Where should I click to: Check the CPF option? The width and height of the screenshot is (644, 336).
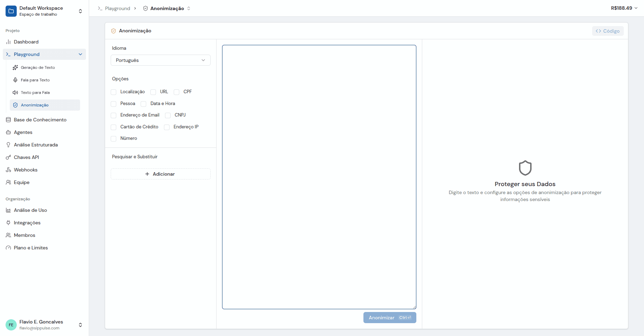pyautogui.click(x=176, y=92)
